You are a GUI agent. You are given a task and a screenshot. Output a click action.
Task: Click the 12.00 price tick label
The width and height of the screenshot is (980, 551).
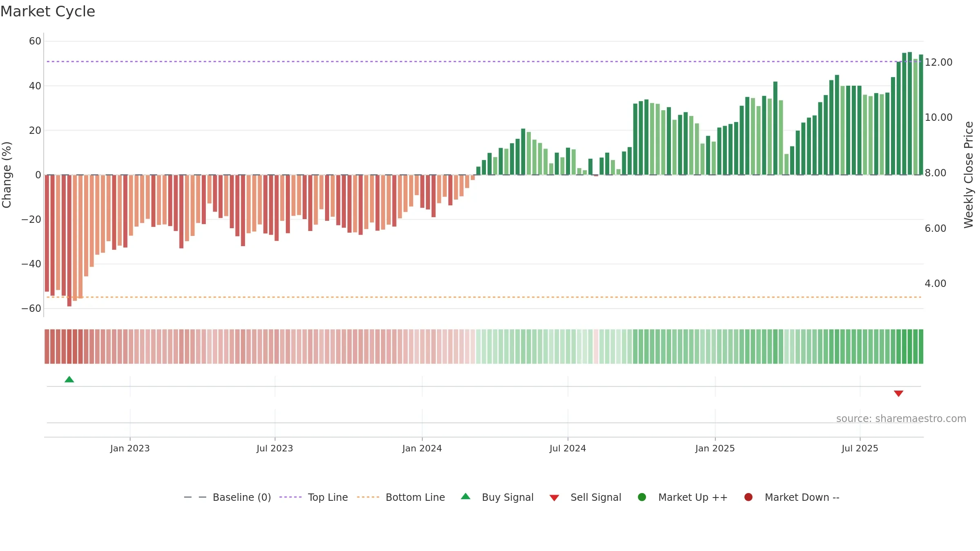(938, 62)
